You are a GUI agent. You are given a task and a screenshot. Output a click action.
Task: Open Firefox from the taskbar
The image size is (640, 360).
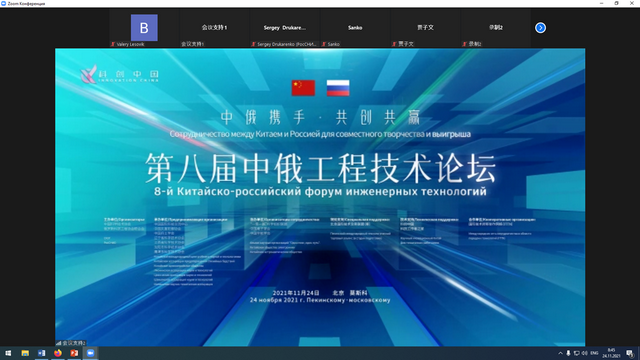coord(58,353)
